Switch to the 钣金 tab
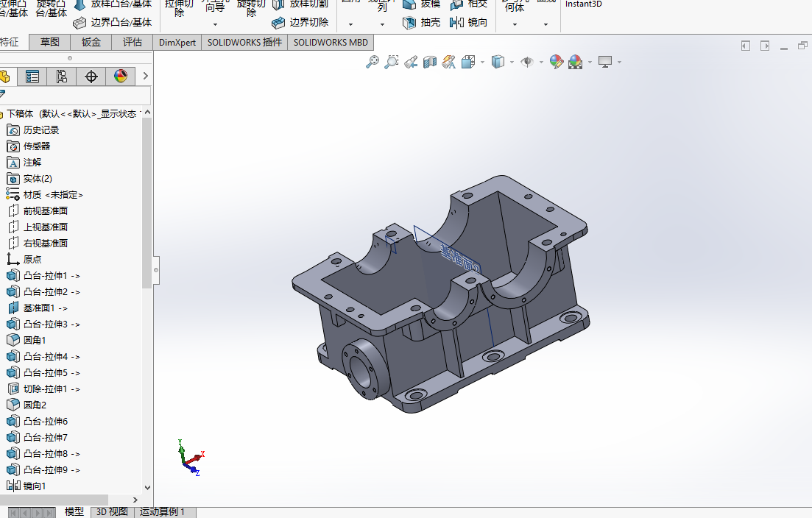 tap(91, 43)
